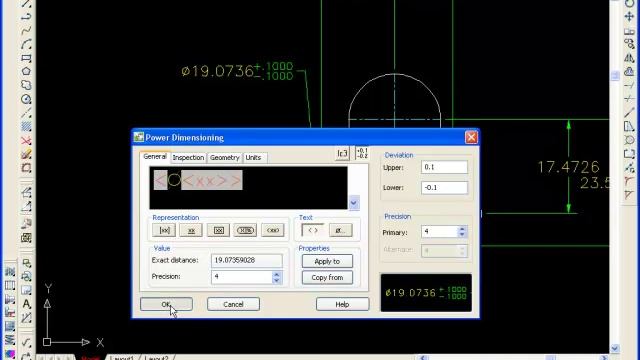The height and width of the screenshot is (360, 640).
Task: Select the Circle with center mark tool
Action: [26, 99]
